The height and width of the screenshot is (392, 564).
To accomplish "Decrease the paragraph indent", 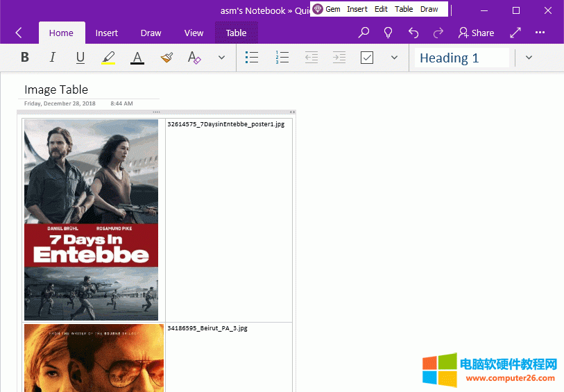I will click(x=311, y=58).
